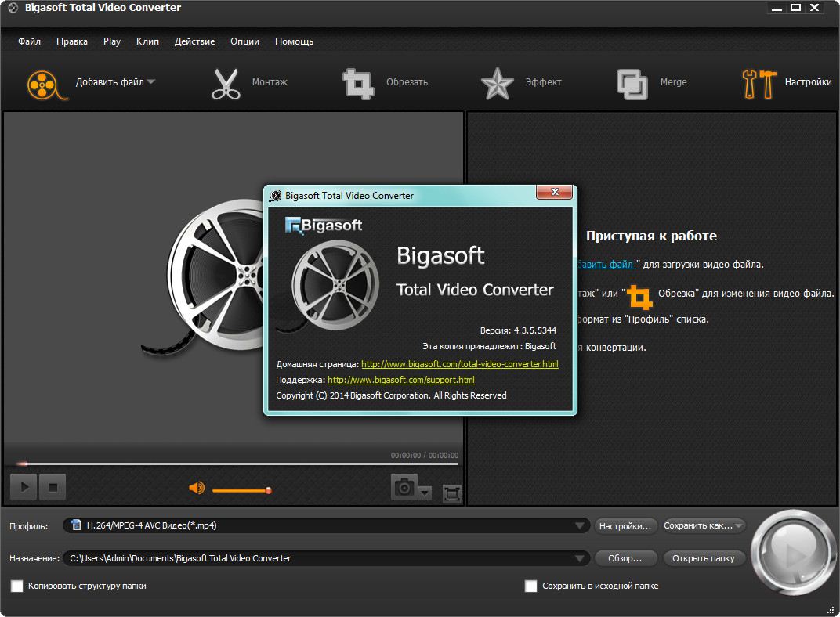Mute audio with speaker icon
The height and width of the screenshot is (617, 840).
197,488
